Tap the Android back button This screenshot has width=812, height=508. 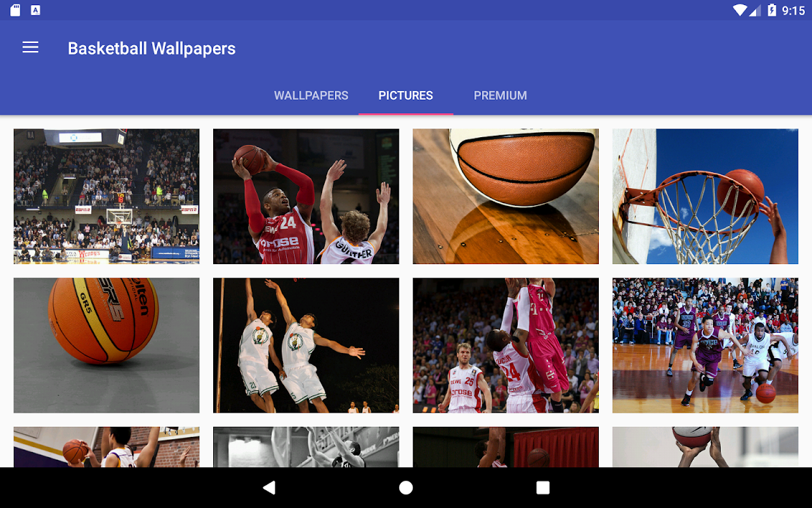pyautogui.click(x=269, y=487)
